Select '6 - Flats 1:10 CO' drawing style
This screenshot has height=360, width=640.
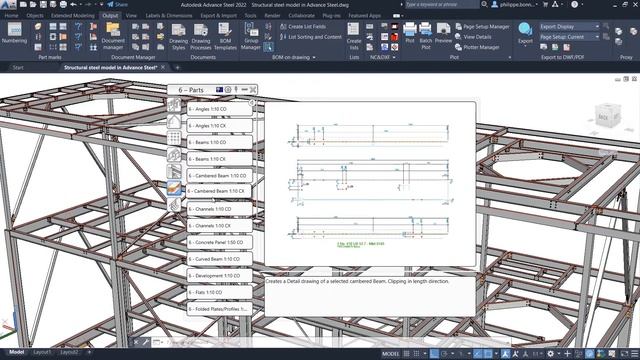click(x=220, y=292)
